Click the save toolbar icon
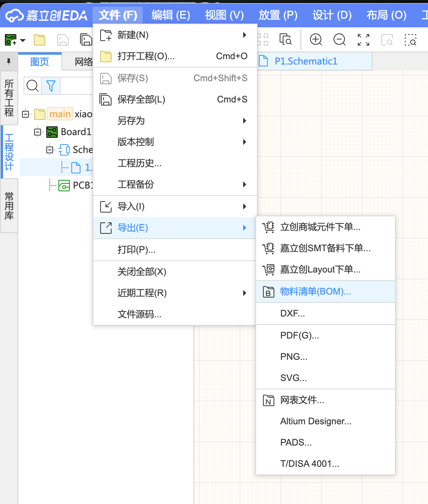Viewport: 428px width, 504px height. tap(63, 39)
